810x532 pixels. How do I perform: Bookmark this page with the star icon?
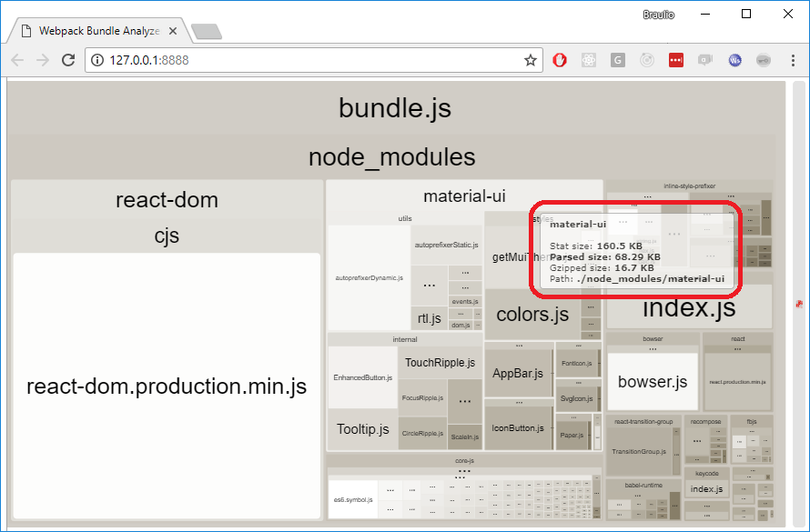[530, 60]
